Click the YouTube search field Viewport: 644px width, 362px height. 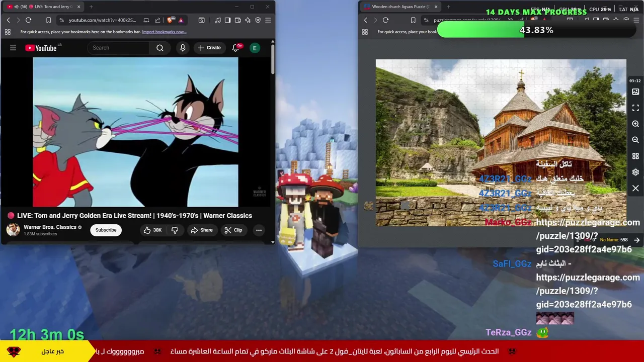tap(118, 48)
